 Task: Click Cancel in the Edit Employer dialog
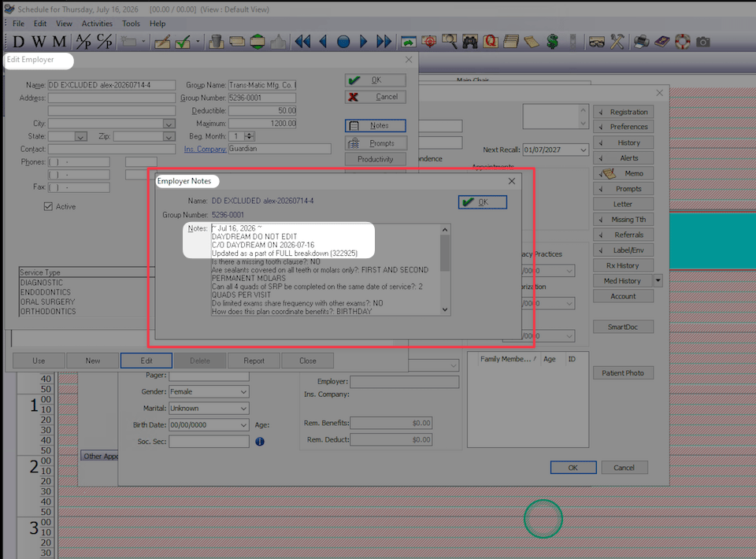375,97
